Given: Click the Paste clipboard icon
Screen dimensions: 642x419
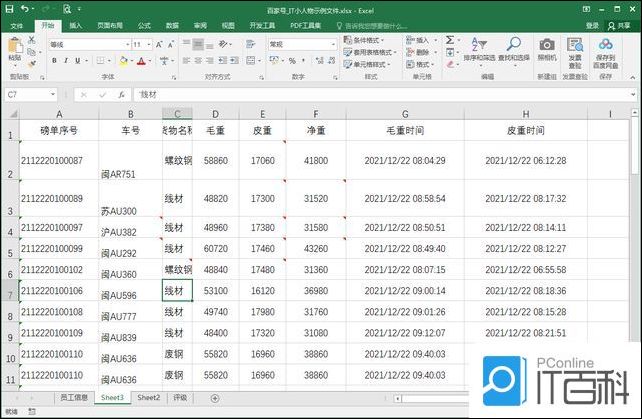Looking at the screenshot, I should [x=15, y=46].
